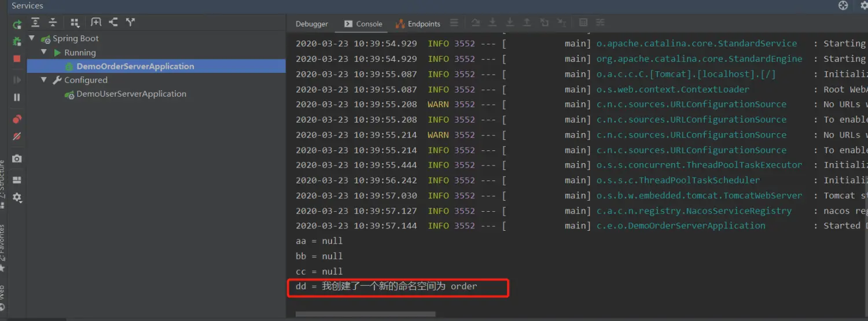Click Collapse All in Services toolbar

pos(53,23)
